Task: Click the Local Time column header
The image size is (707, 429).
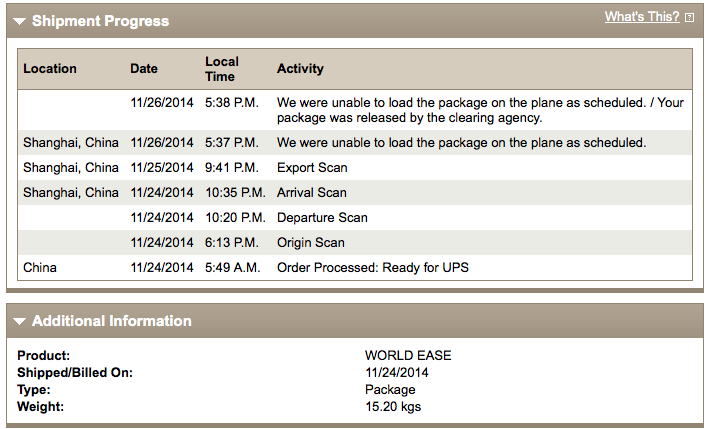Action: pos(220,69)
